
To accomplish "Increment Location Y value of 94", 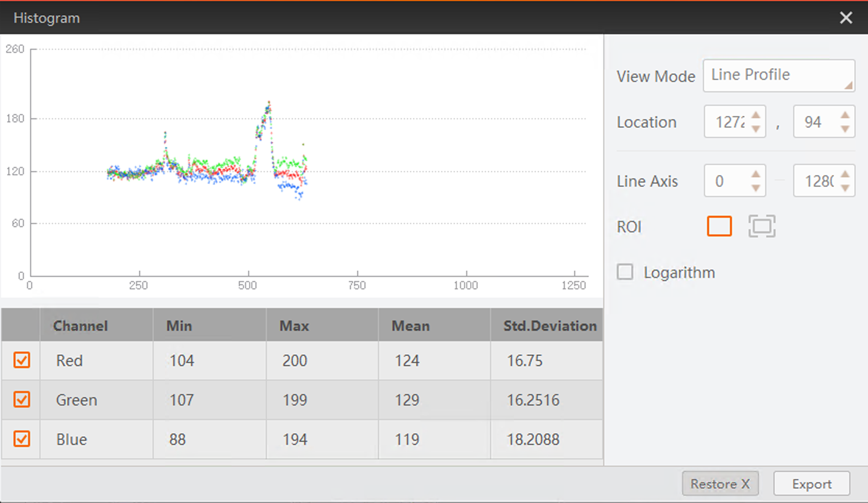I will point(845,115).
